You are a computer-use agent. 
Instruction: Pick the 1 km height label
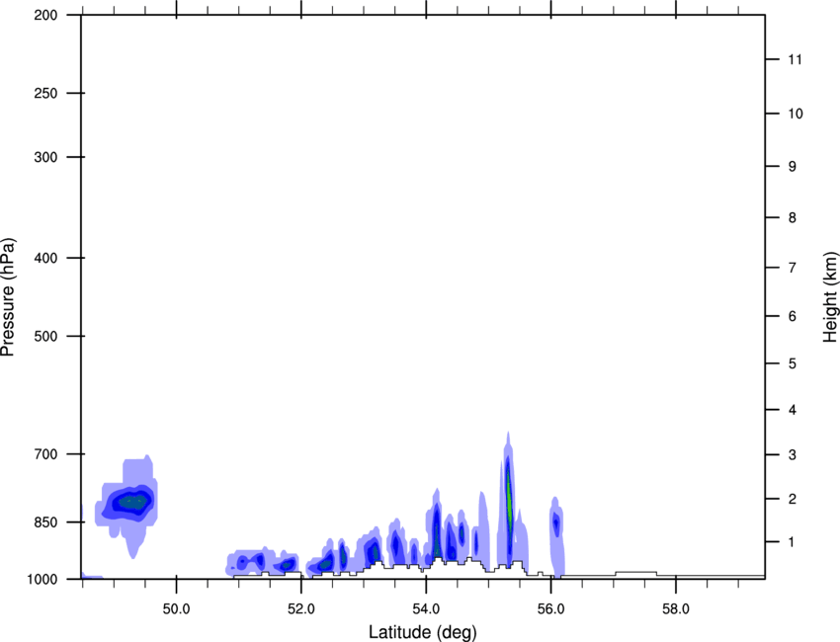(792, 542)
